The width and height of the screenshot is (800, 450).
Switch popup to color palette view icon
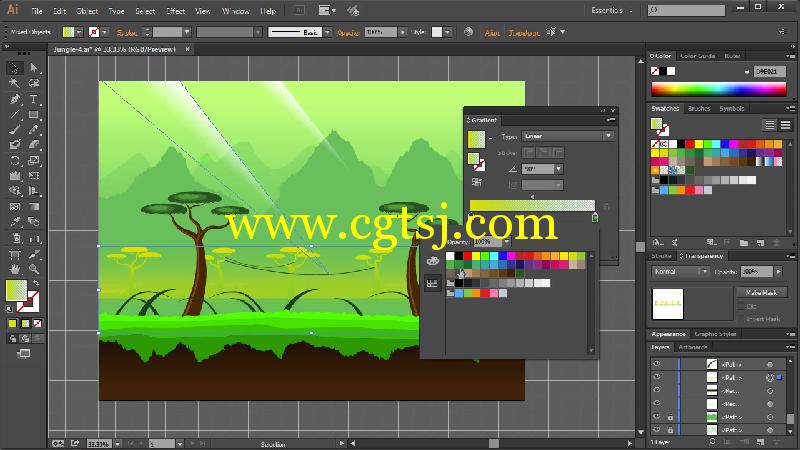[432, 261]
